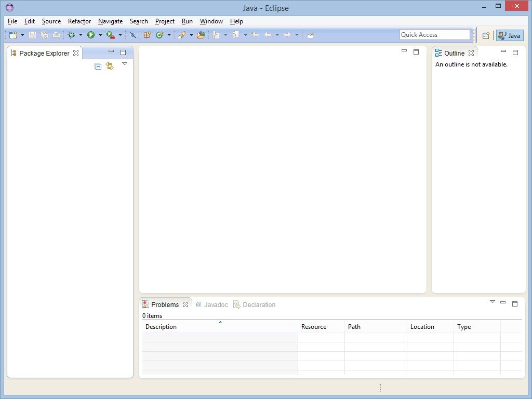Click the Open Perspective icon
Screen dimensions: 532x399
[x=486, y=35]
